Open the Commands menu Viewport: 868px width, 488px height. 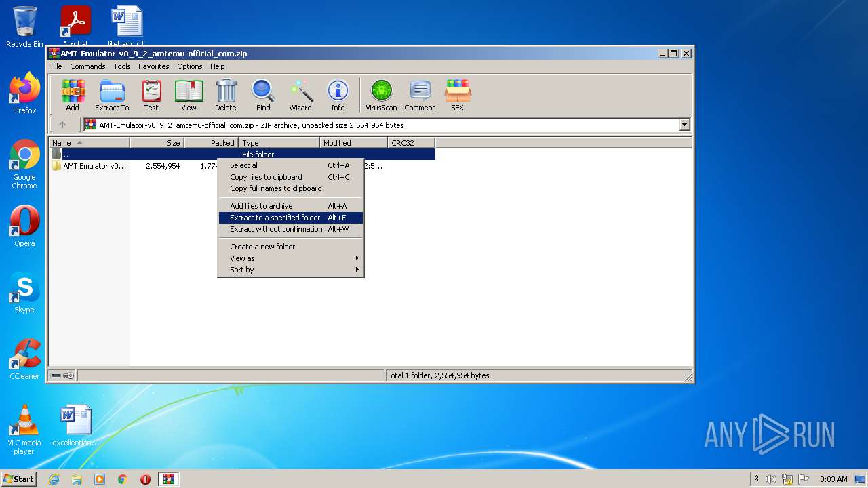click(87, 66)
